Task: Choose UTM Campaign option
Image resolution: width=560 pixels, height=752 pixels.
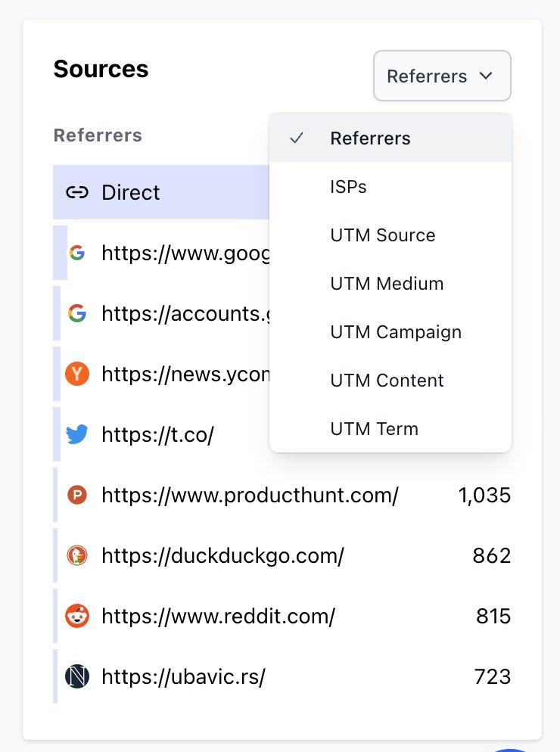Action: click(390, 332)
